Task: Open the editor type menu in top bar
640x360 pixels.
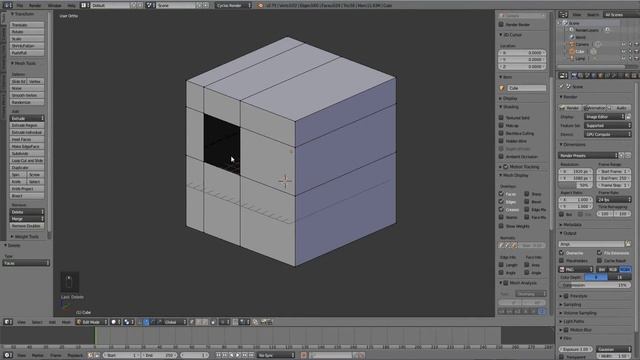Action: click(8, 5)
